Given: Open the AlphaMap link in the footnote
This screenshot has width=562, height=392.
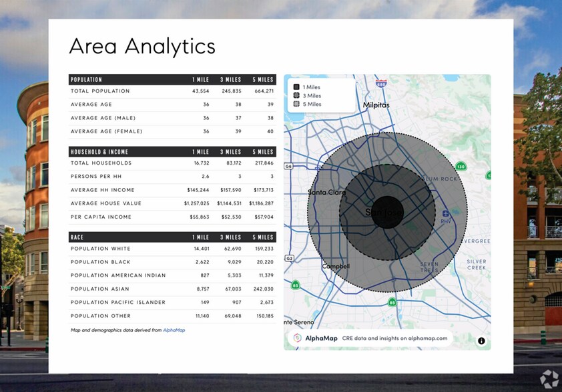Looking at the screenshot, I should coord(174,330).
